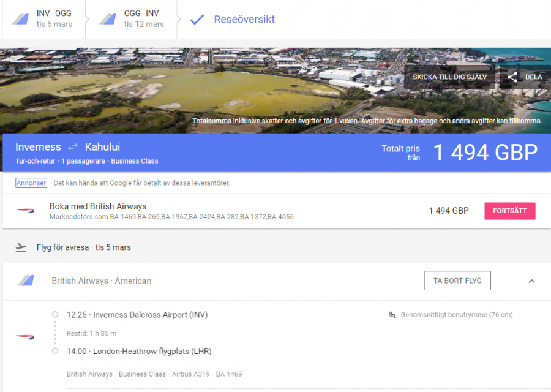The height and width of the screenshot is (392, 551).
Task: Click the Annonser label badge
Action: point(31,183)
